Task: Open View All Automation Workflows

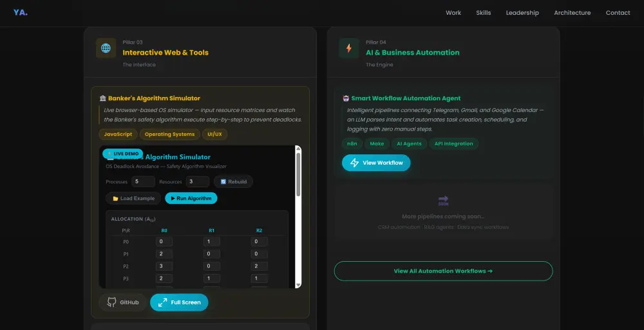Action: coord(443,271)
